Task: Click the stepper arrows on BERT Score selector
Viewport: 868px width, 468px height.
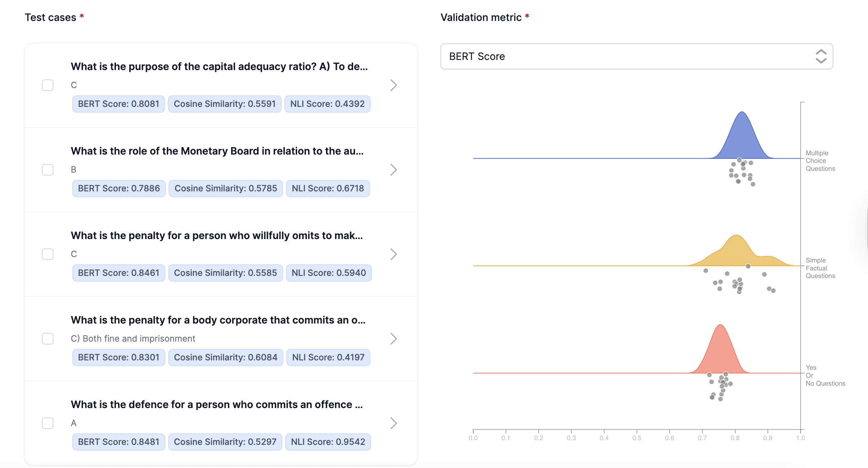Action: coord(821,56)
